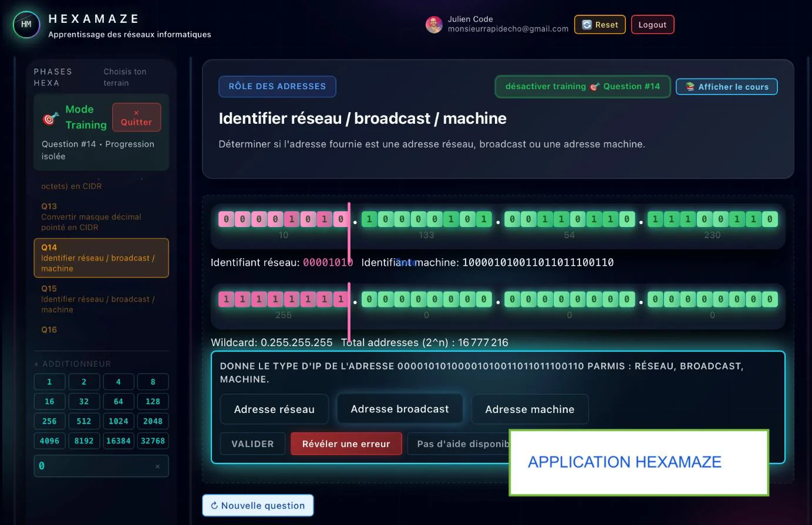Click désactiver training Question #14 button
The height and width of the screenshot is (525, 812).
pos(582,87)
